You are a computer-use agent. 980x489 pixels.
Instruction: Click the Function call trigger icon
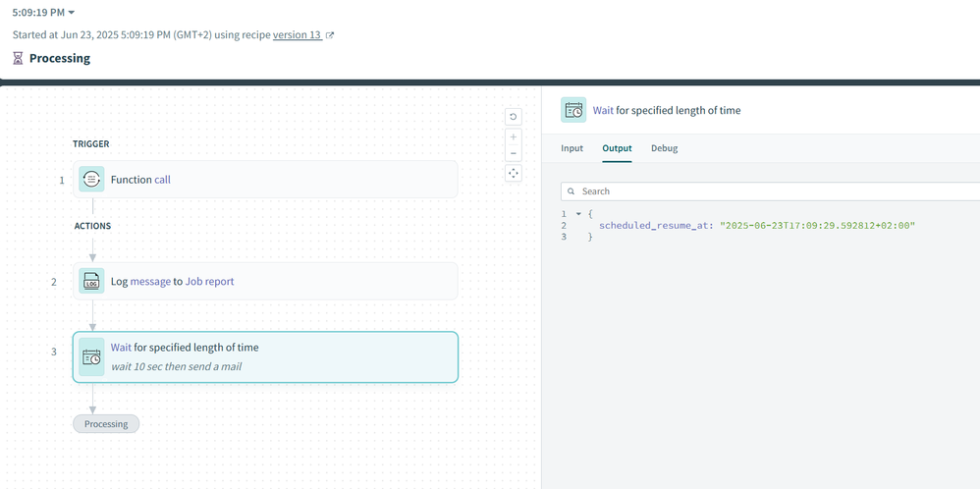coord(91,180)
